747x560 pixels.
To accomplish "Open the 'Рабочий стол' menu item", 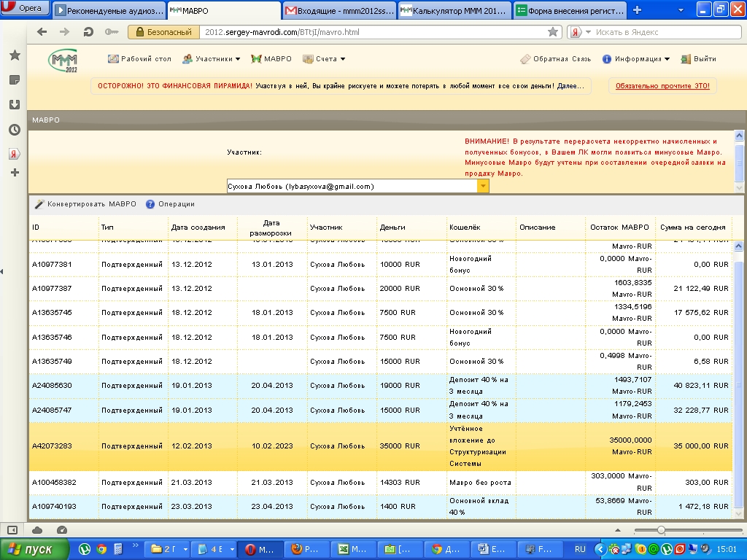I will click(x=139, y=58).
